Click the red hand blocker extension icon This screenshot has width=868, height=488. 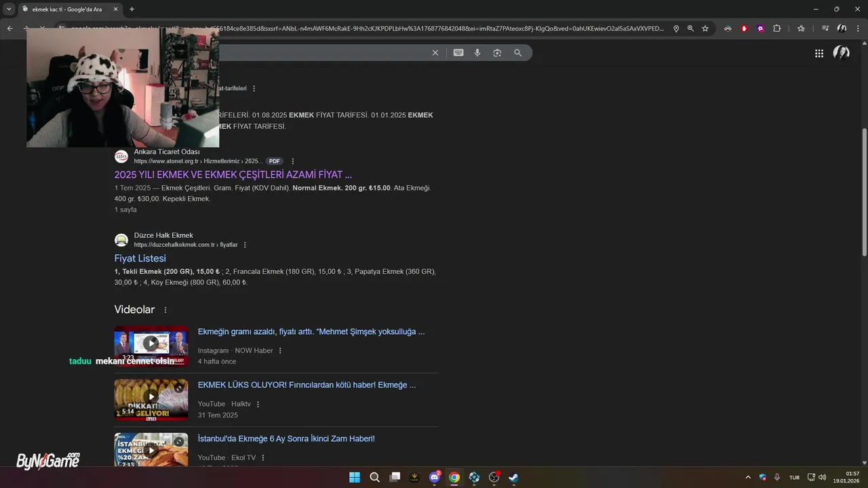click(745, 28)
